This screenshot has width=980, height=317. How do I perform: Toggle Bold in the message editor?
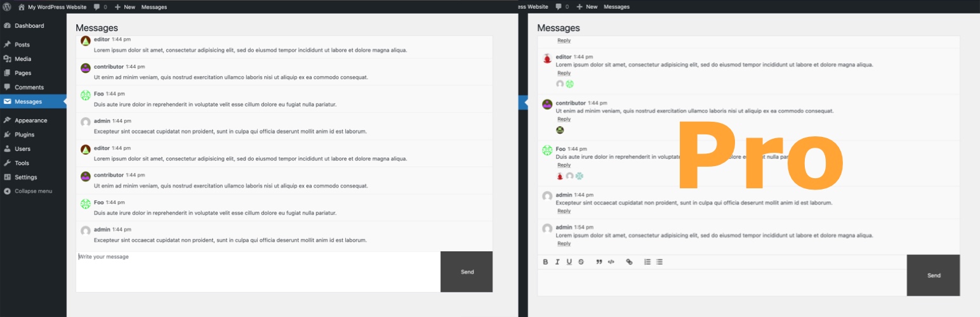pyautogui.click(x=545, y=262)
